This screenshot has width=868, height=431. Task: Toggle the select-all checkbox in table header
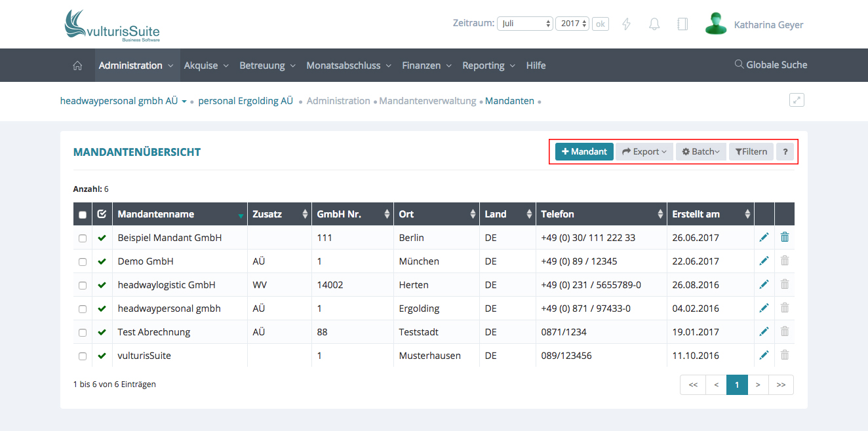83,215
